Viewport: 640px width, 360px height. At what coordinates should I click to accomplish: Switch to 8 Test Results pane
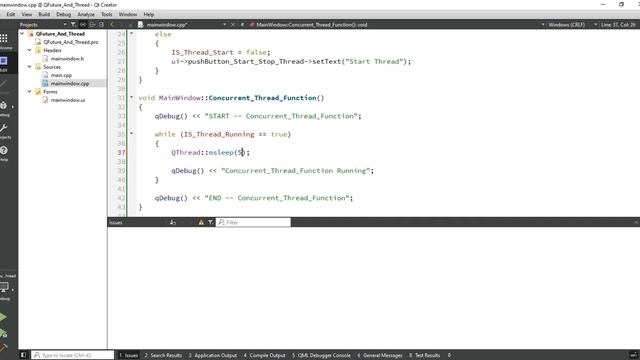424,355
